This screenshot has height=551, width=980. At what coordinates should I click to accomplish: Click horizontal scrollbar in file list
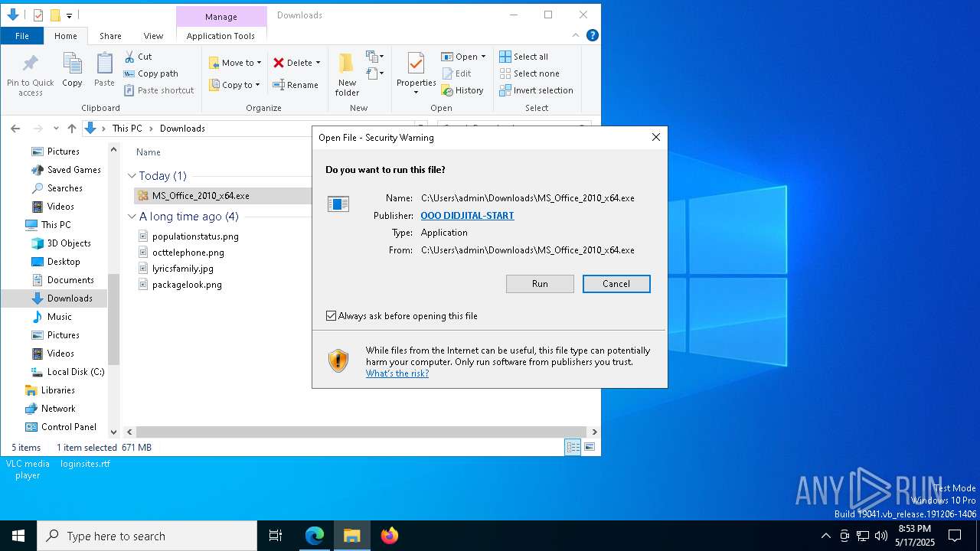tap(360, 432)
